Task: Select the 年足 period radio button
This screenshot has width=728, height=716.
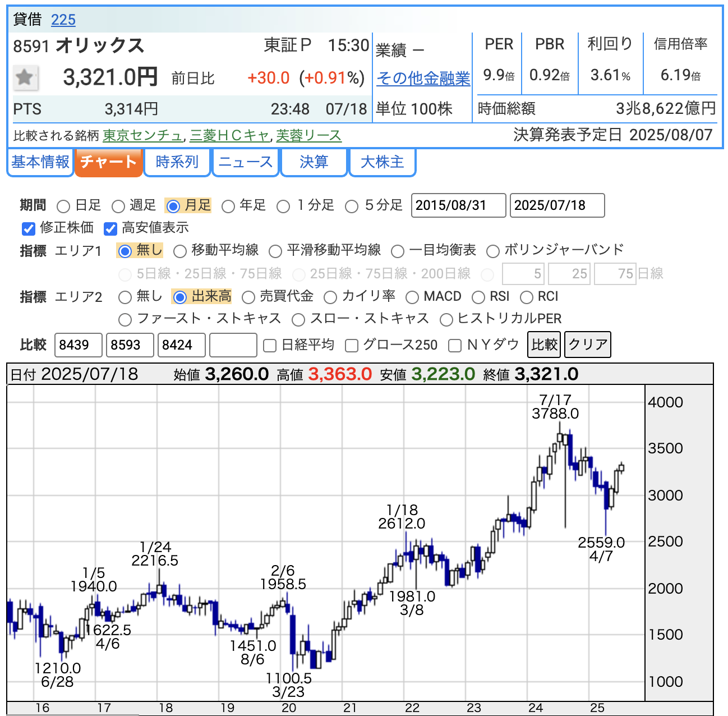Action: coord(228,206)
